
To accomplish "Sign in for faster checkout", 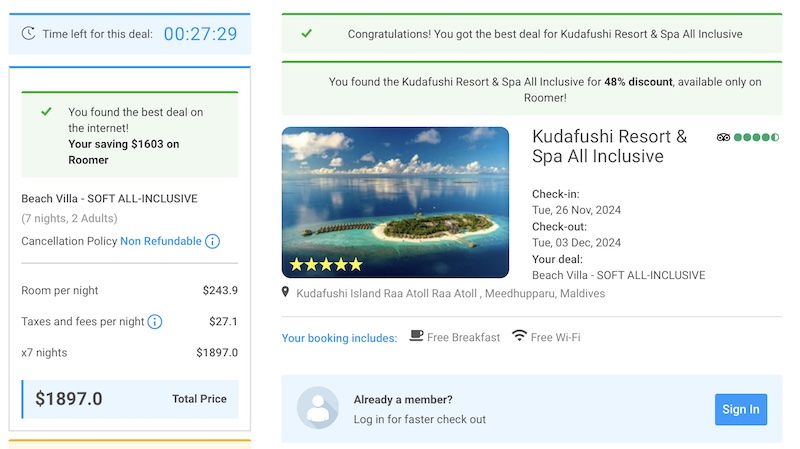I will tap(741, 409).
